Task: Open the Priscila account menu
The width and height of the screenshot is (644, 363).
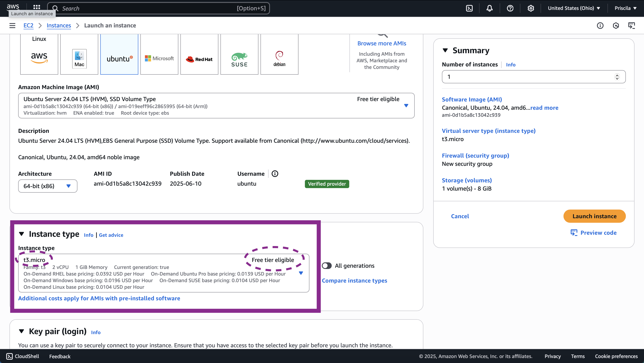Action: pos(625,8)
